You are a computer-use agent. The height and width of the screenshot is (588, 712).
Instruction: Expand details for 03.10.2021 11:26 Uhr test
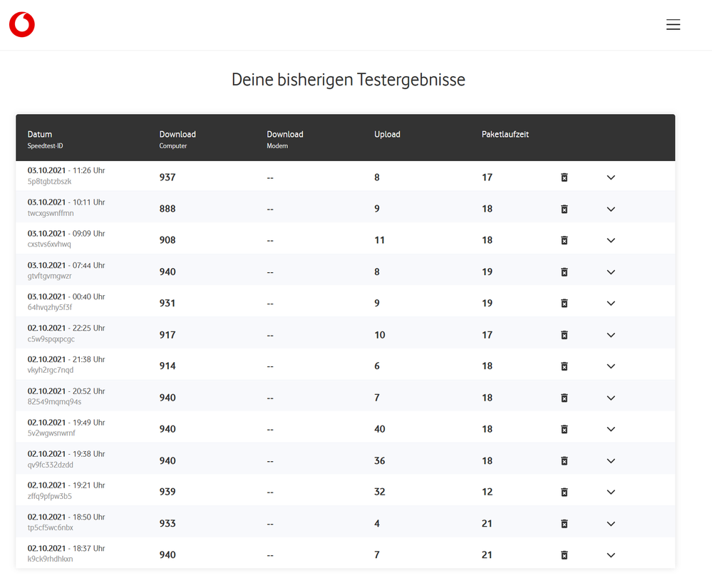pyautogui.click(x=611, y=177)
